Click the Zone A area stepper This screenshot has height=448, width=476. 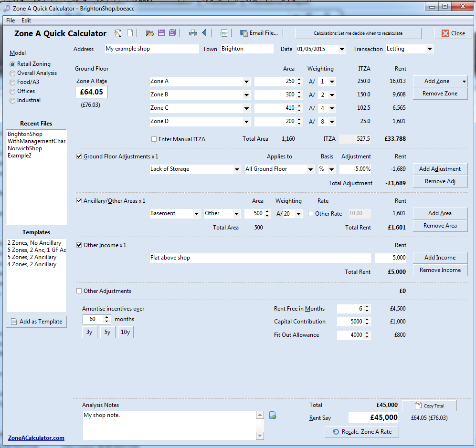pos(299,81)
